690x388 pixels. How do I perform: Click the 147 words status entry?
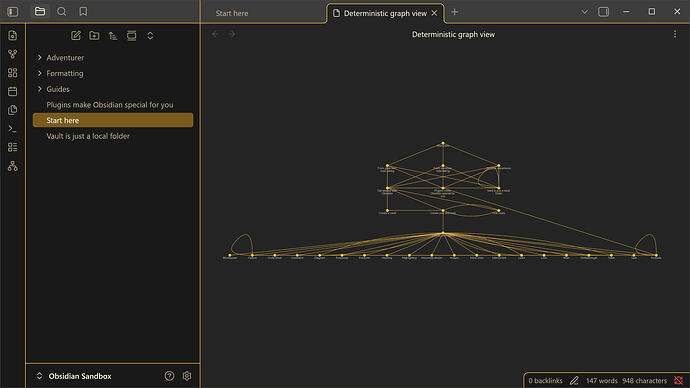602,381
